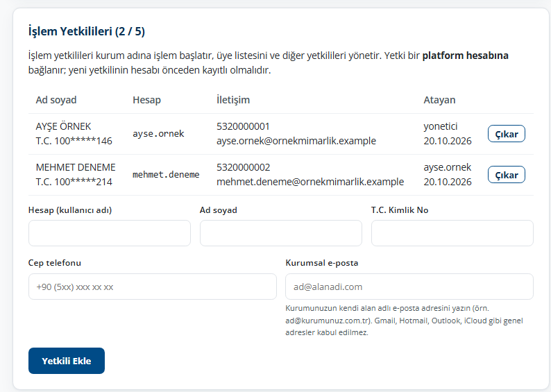This screenshot has width=551, height=392.
Task: Focus the Ad soyad input field
Action: pos(281,233)
